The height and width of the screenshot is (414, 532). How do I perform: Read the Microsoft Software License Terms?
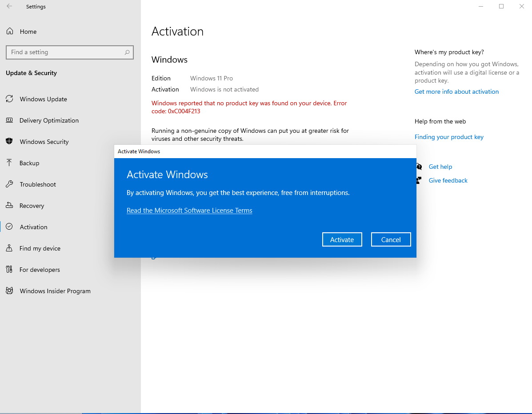(x=189, y=211)
